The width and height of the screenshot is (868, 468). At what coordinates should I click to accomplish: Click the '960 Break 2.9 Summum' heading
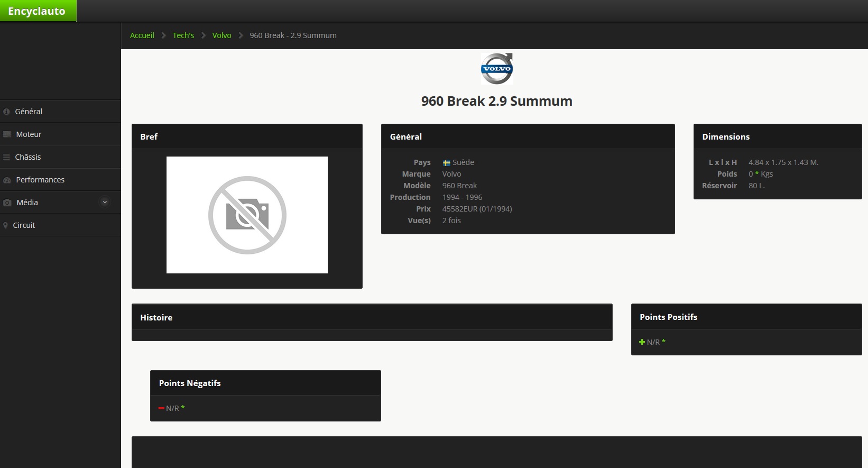[x=497, y=101]
